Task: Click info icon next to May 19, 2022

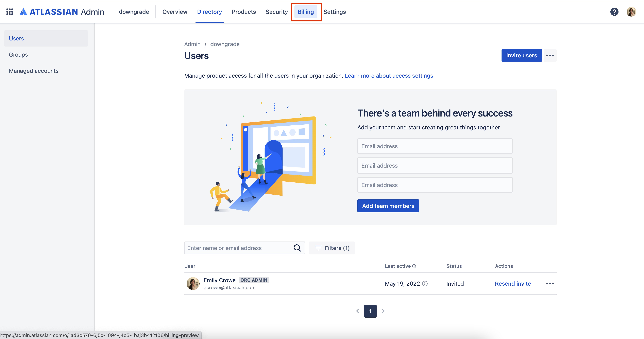Action: tap(425, 284)
